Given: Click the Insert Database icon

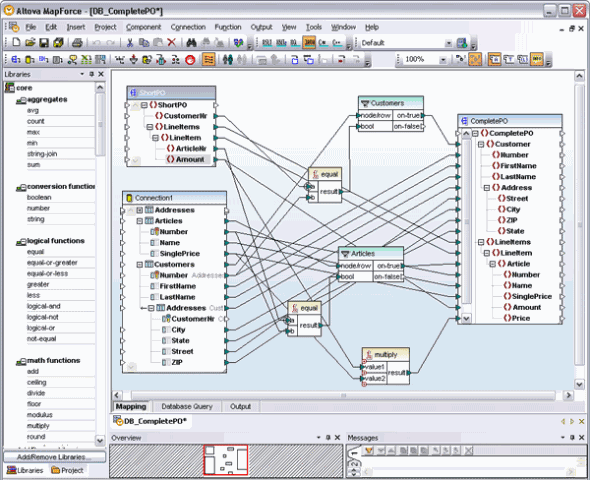Looking at the screenshot, I should tap(29, 59).
